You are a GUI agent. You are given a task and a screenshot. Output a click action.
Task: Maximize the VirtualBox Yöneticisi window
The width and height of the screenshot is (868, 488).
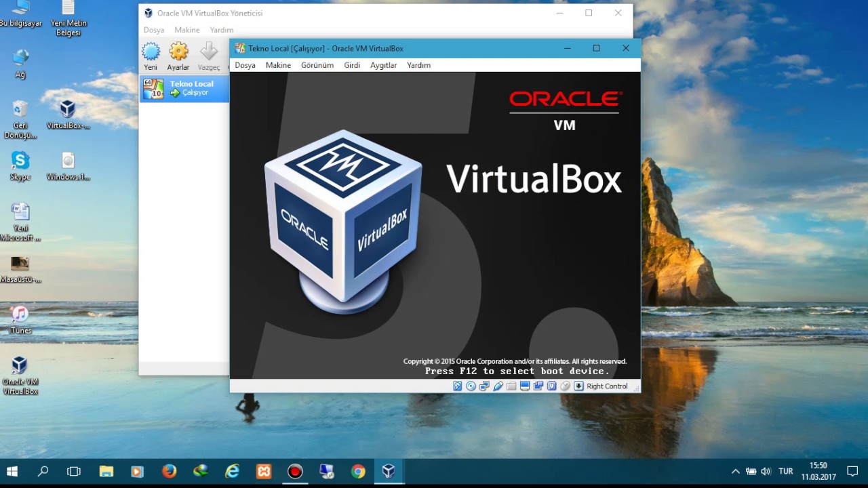click(x=589, y=13)
